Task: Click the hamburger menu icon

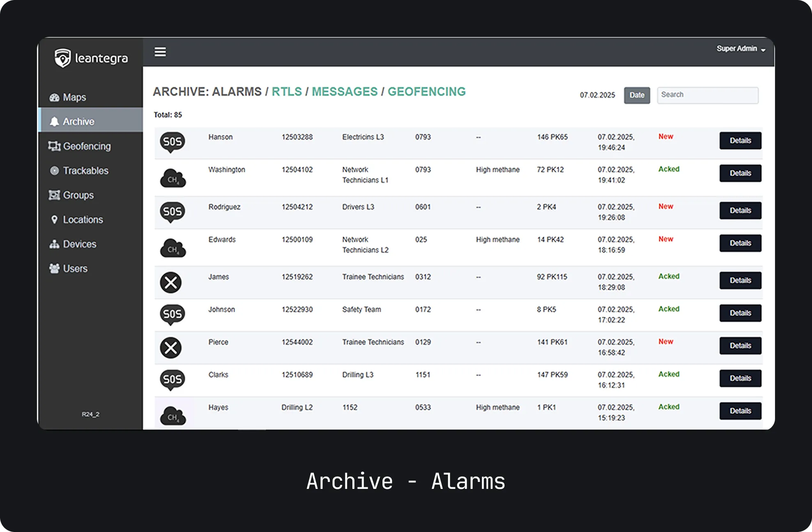Action: 160,52
